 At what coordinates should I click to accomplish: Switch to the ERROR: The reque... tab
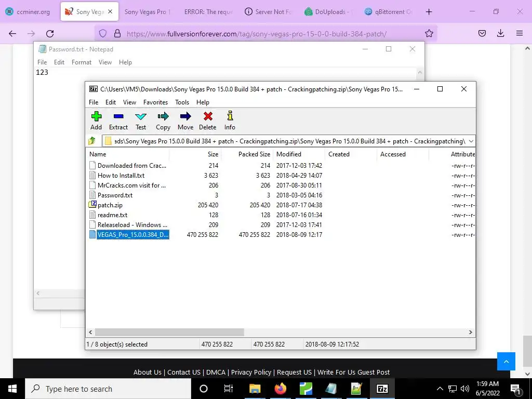208,11
